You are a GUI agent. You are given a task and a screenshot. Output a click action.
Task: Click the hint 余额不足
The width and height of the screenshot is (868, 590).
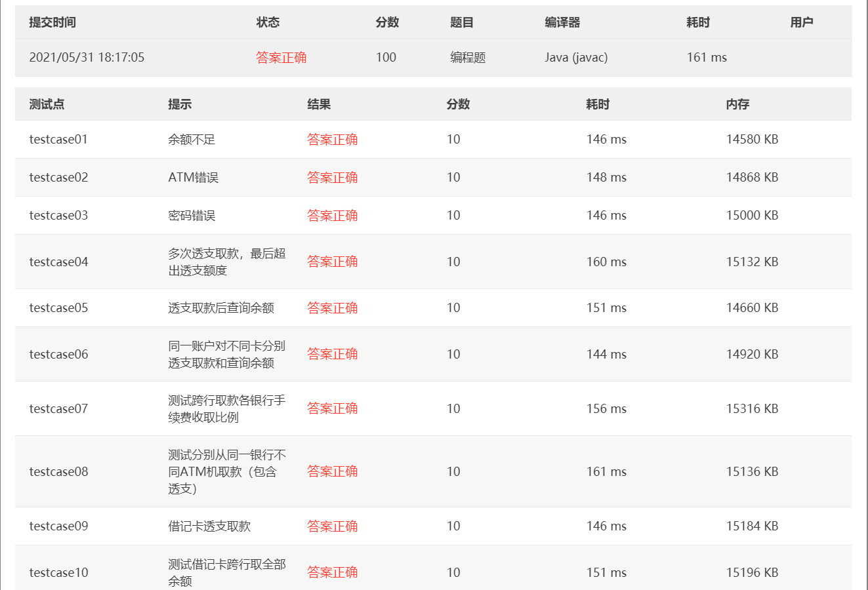[192, 140]
